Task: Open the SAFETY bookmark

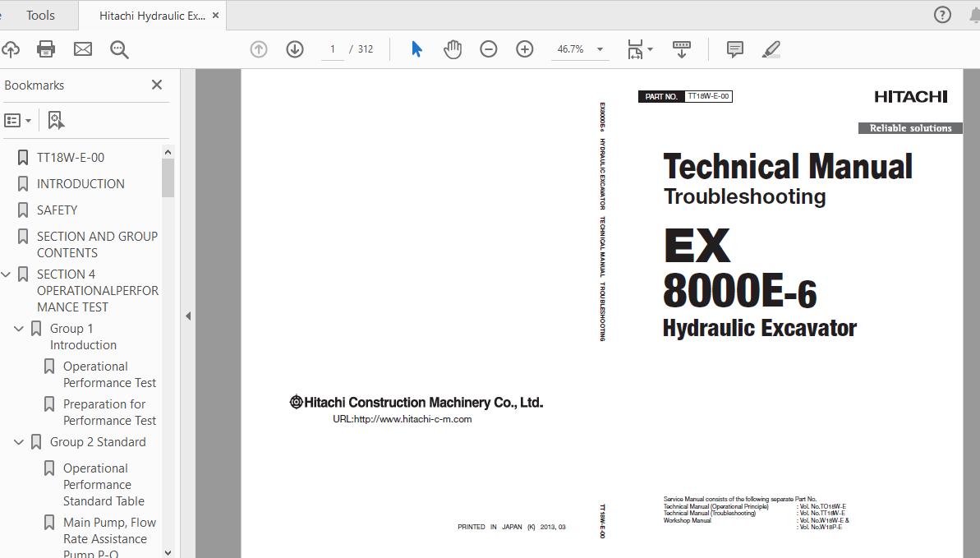Action: click(x=57, y=210)
